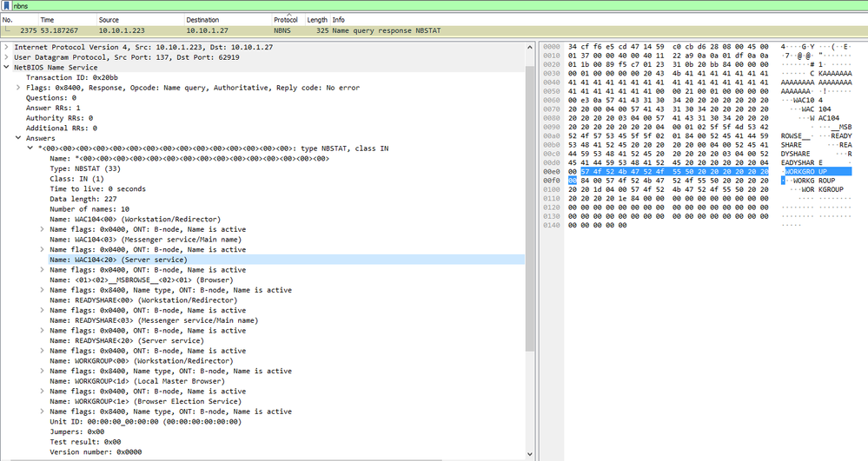Select the Data length: 227 row
This screenshot has width=868, height=461.
point(83,199)
